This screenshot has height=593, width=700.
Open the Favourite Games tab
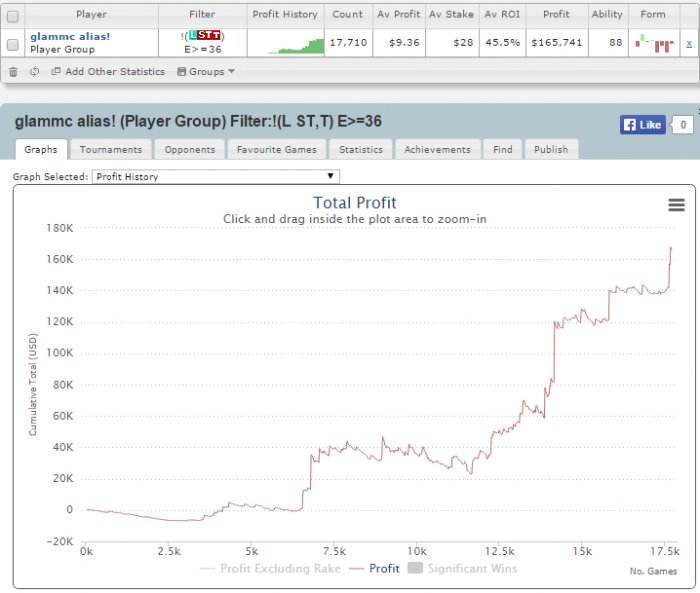point(276,150)
